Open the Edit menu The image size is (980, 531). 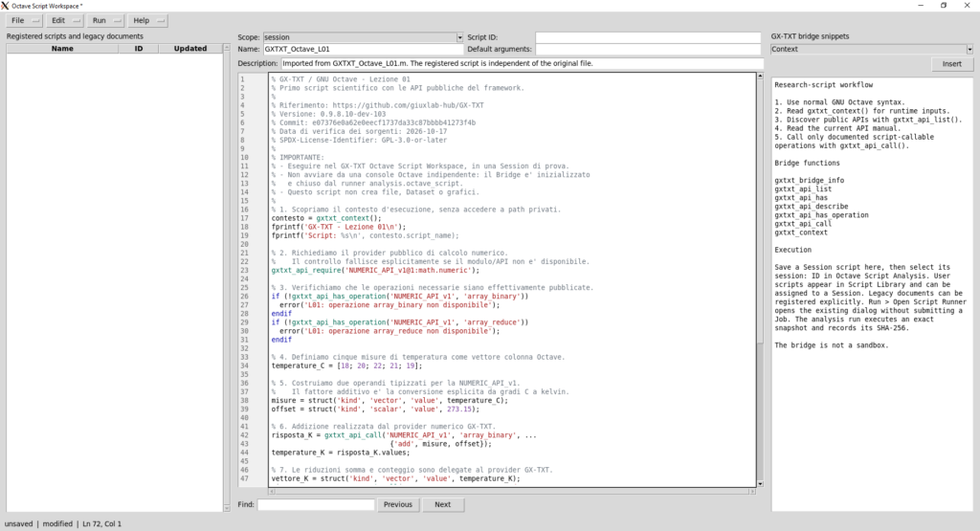pyautogui.click(x=65, y=21)
